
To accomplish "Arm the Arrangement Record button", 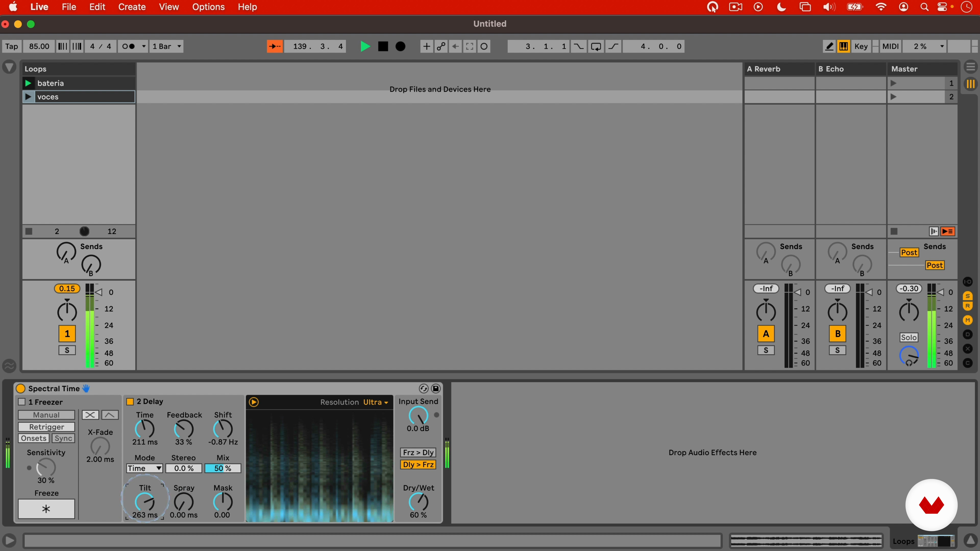I will pos(400,46).
